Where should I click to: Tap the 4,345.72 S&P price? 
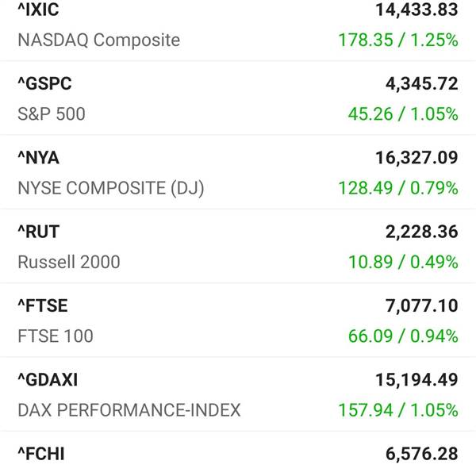(x=422, y=84)
